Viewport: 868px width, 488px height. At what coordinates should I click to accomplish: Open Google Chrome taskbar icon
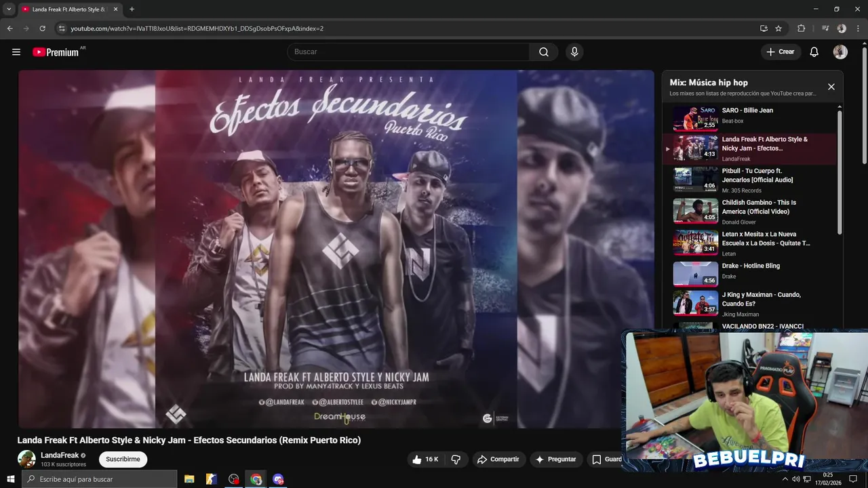(256, 479)
